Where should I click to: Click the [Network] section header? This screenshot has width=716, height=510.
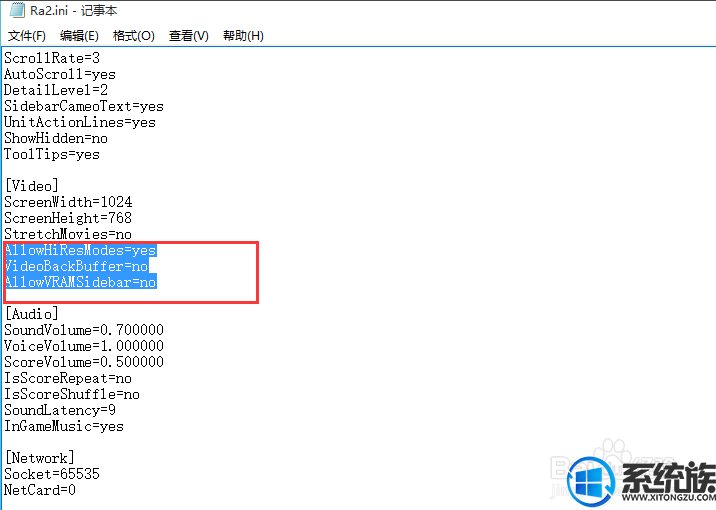point(40,457)
